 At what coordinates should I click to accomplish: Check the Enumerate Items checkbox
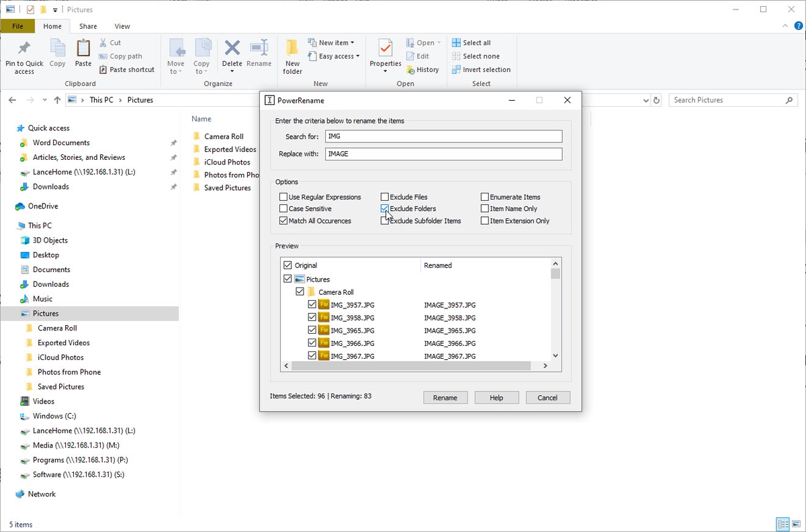coord(485,197)
